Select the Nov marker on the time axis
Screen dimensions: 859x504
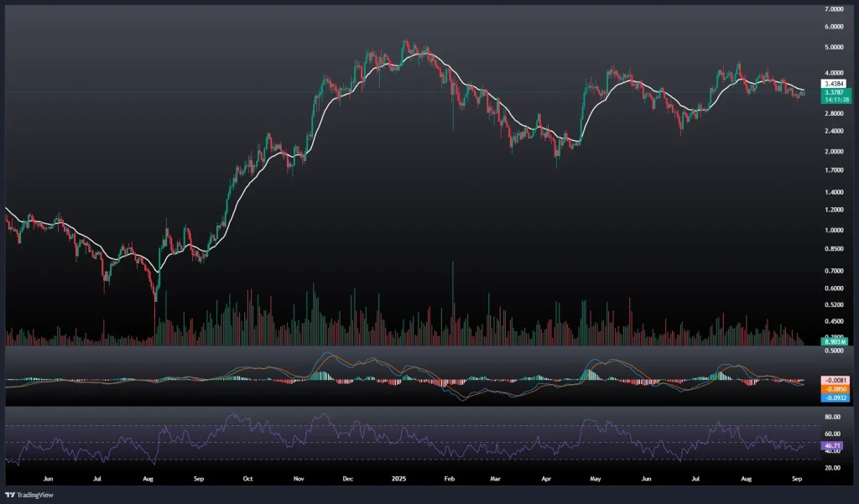tap(299, 477)
